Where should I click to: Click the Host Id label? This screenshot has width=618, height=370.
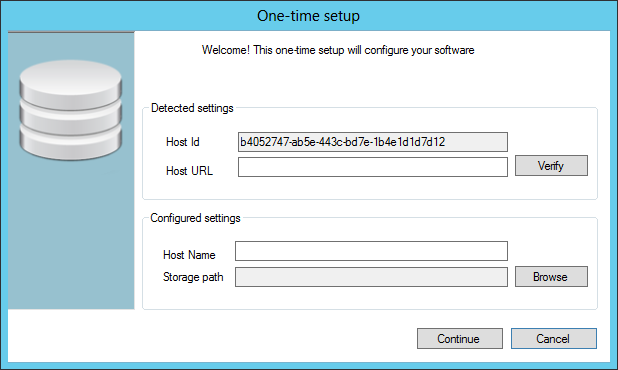coord(183,142)
